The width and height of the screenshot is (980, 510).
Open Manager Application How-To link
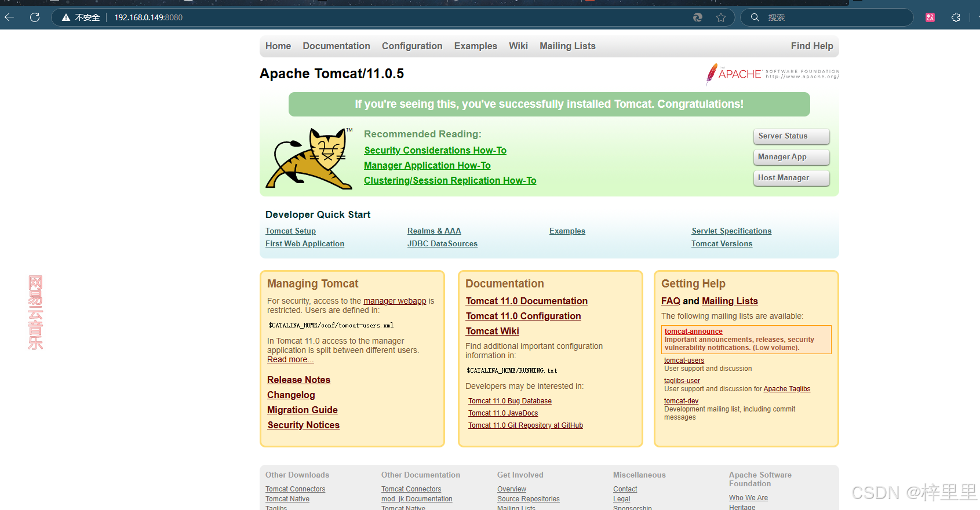pos(427,165)
